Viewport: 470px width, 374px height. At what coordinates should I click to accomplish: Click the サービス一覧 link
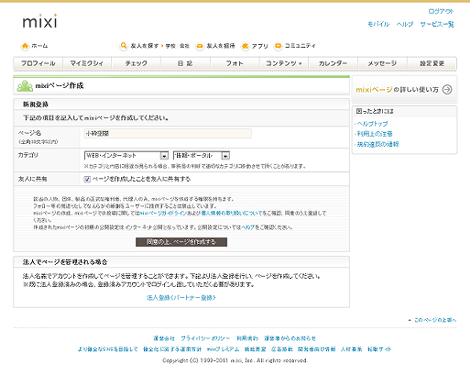point(437,24)
